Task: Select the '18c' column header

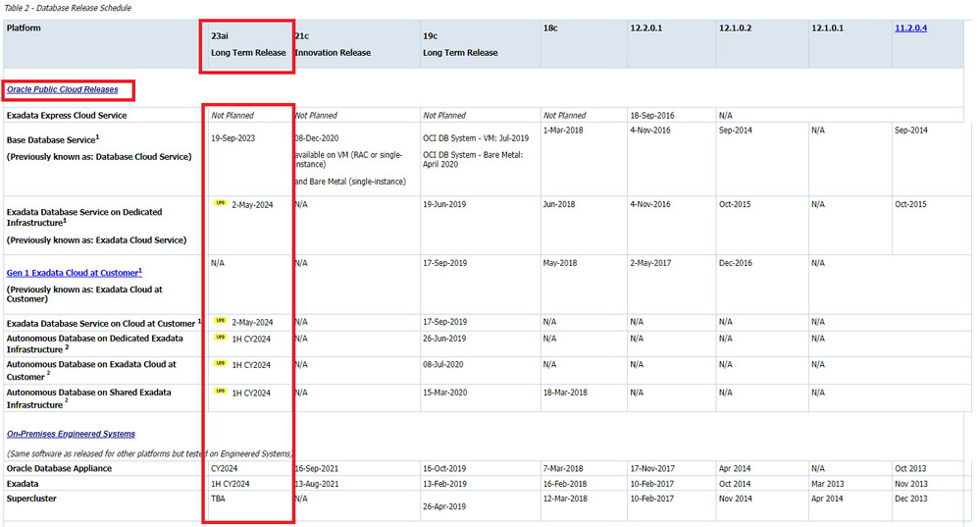Action: click(x=550, y=28)
